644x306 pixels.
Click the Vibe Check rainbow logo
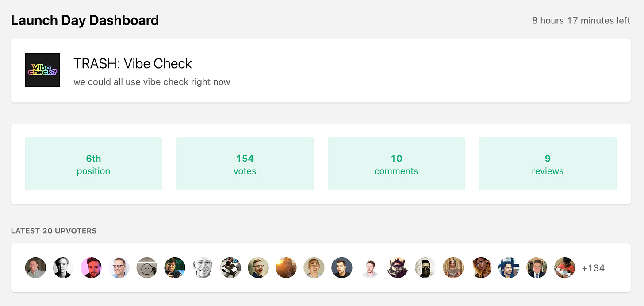tap(42, 70)
